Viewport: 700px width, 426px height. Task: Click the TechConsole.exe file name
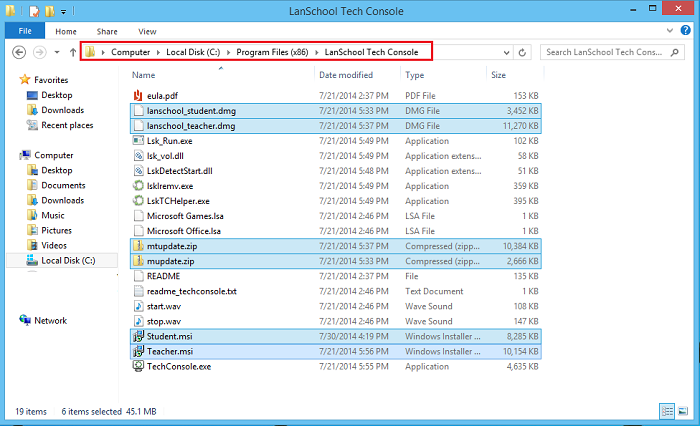point(179,367)
